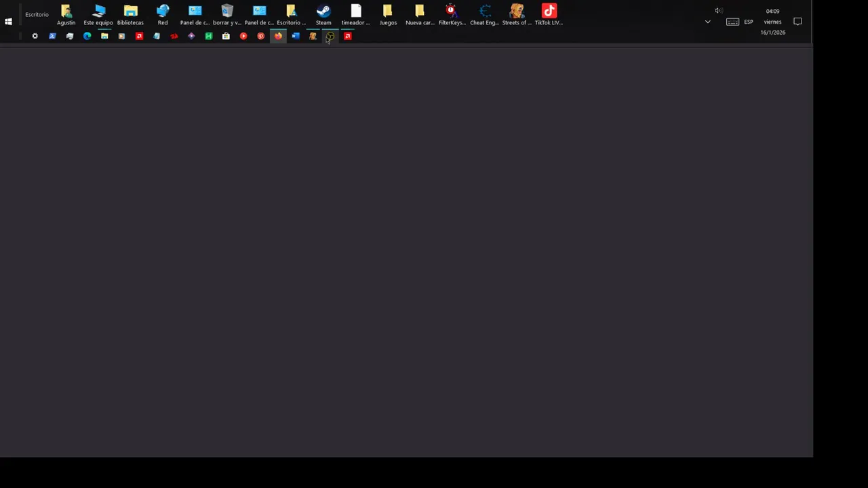Open the Bibliotecas folder shortcut
The image size is (868, 488).
pos(130,15)
